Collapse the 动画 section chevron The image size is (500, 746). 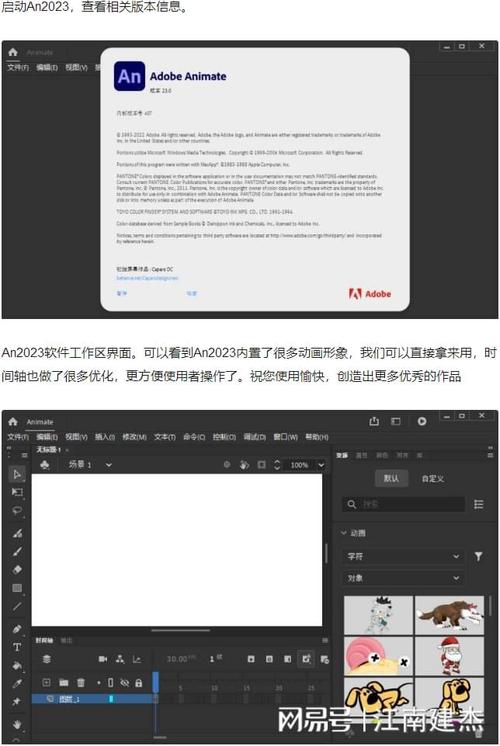(x=344, y=533)
